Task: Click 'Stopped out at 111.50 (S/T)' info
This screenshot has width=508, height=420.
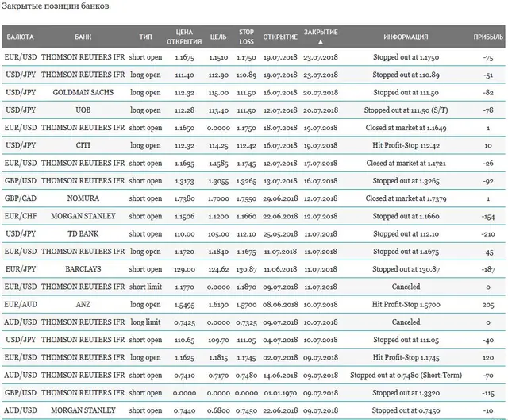Action: [406, 110]
